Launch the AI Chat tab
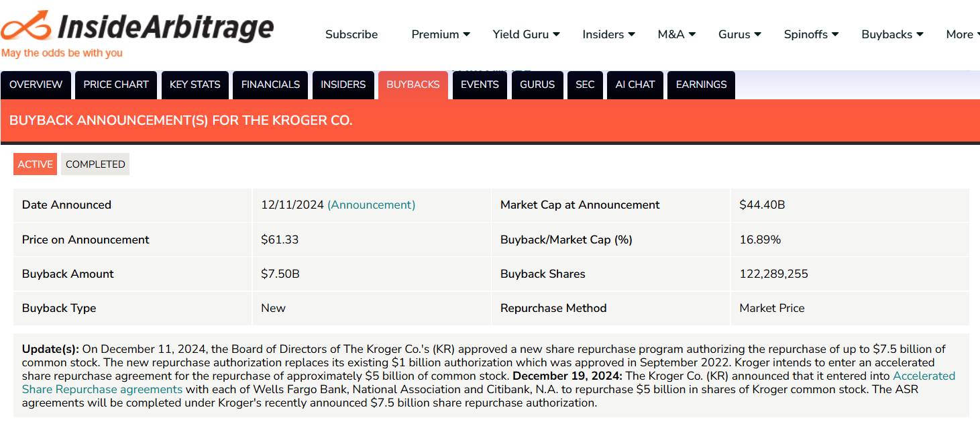980x424 pixels. coord(635,85)
